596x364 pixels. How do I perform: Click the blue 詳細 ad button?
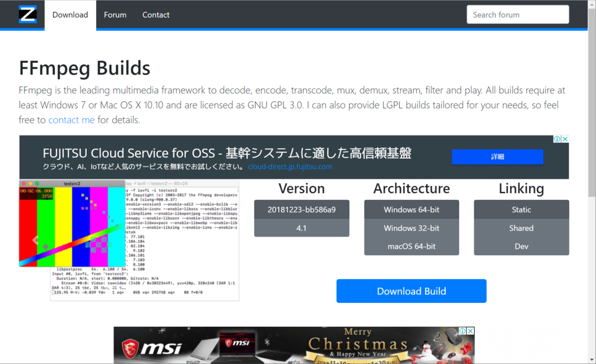click(498, 157)
